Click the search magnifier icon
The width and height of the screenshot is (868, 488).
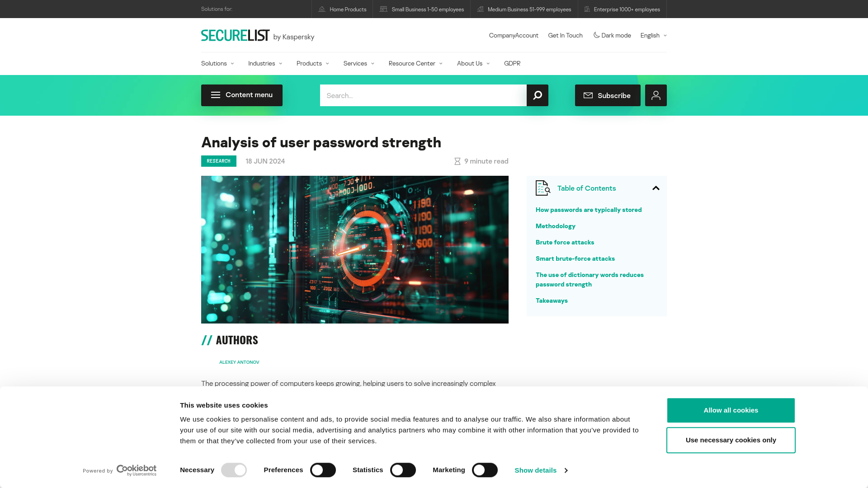coord(537,95)
